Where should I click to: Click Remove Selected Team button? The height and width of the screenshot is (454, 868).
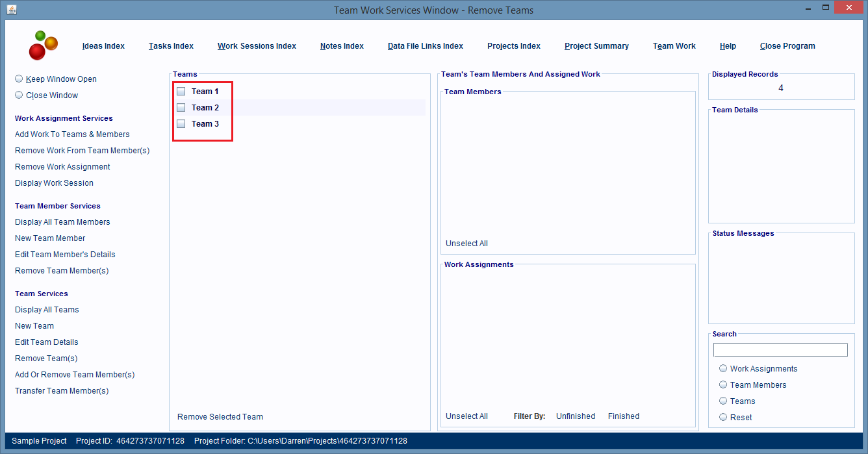point(220,417)
